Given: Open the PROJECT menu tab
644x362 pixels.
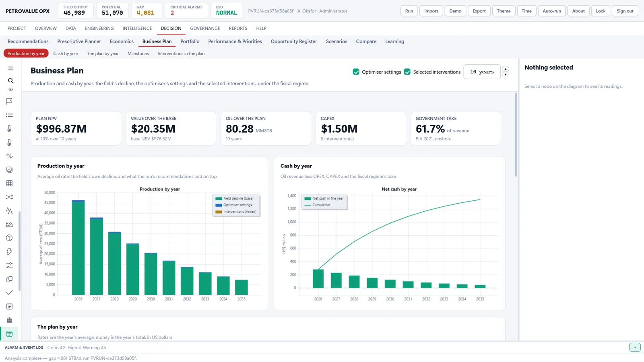Looking at the screenshot, I should click(17, 29).
